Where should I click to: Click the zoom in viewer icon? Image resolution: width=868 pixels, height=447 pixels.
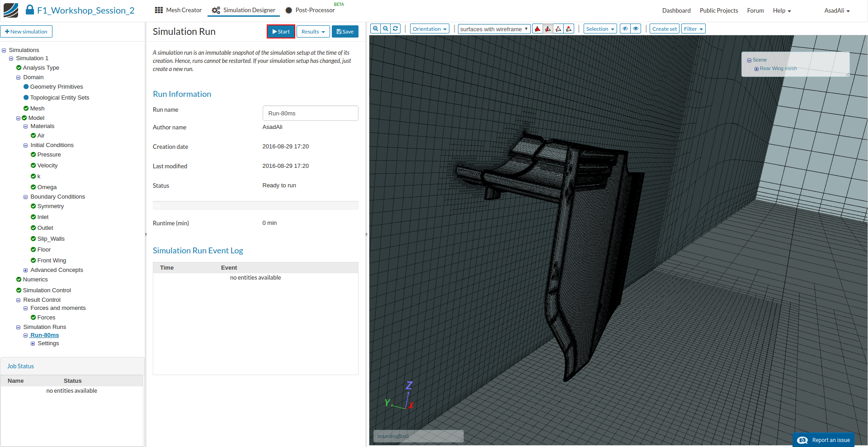375,29
